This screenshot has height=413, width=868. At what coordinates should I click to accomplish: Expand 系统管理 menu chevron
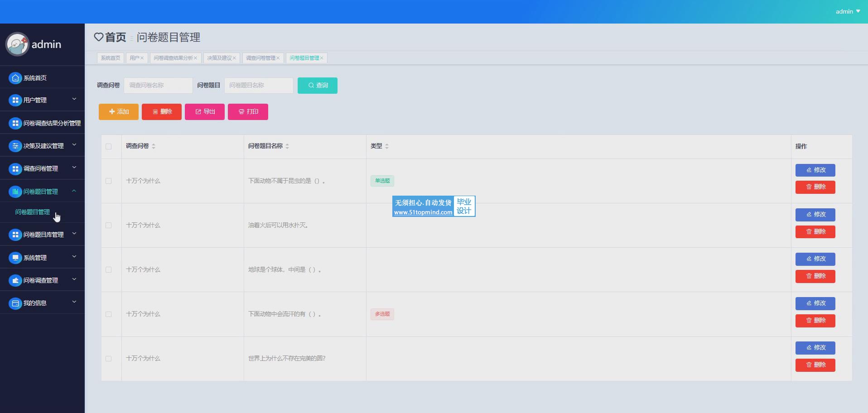pyautogui.click(x=74, y=257)
